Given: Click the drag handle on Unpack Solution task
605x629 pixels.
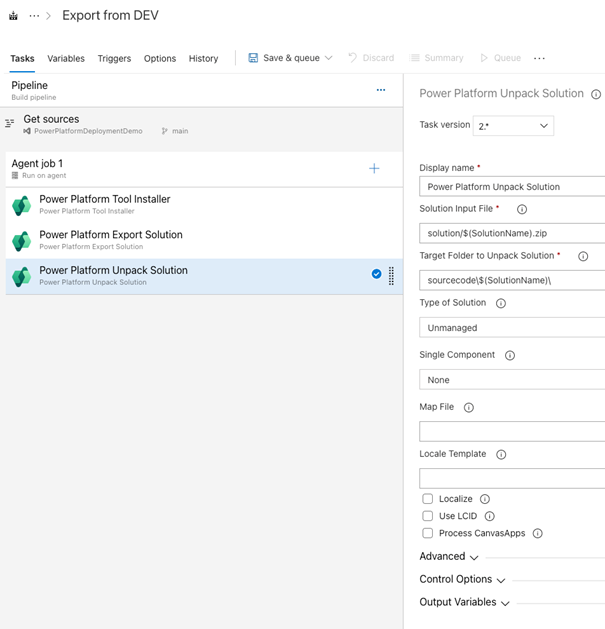Looking at the screenshot, I should point(391,276).
